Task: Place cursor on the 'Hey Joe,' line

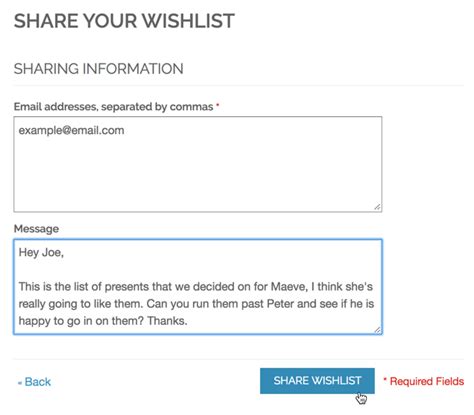Action: tap(41, 252)
